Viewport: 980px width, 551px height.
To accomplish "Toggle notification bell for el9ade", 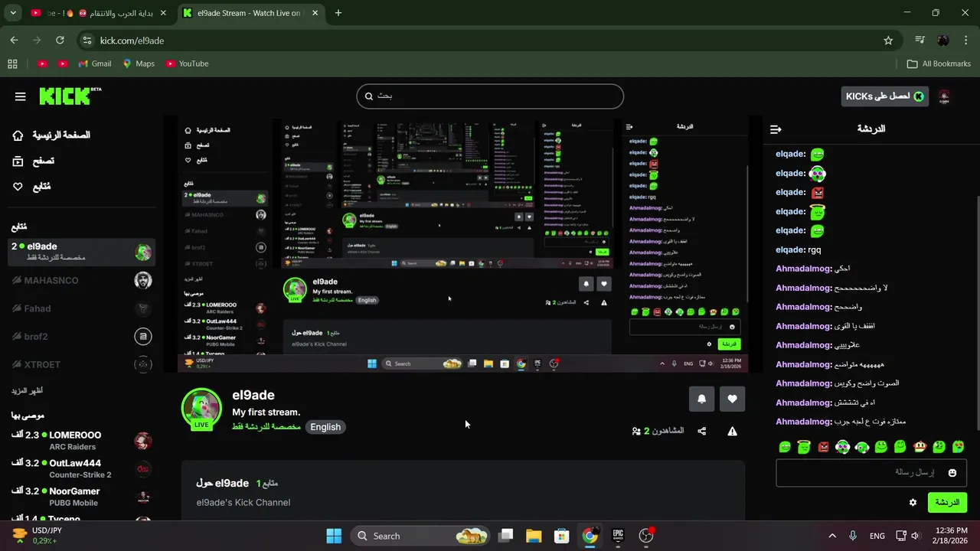I will pos(701,399).
